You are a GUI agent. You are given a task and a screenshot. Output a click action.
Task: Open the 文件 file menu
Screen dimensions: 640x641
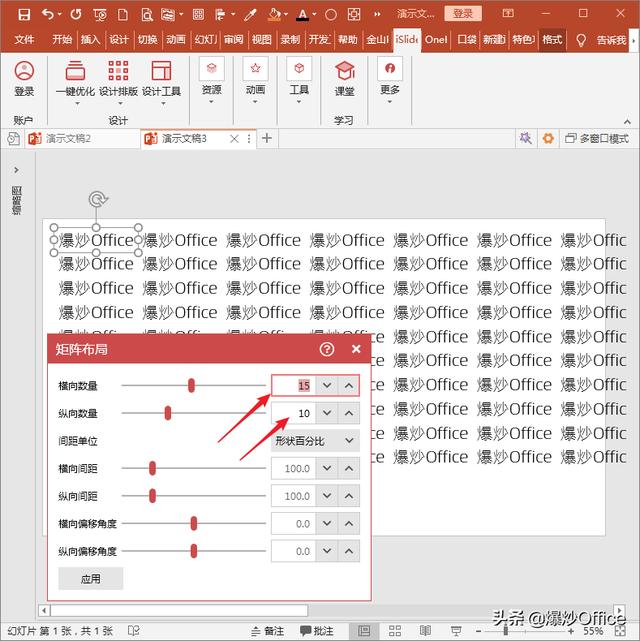(24, 40)
